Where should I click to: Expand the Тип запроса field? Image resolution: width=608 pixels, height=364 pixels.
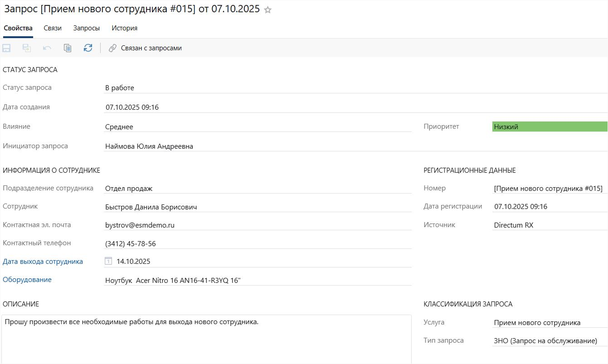(550, 341)
